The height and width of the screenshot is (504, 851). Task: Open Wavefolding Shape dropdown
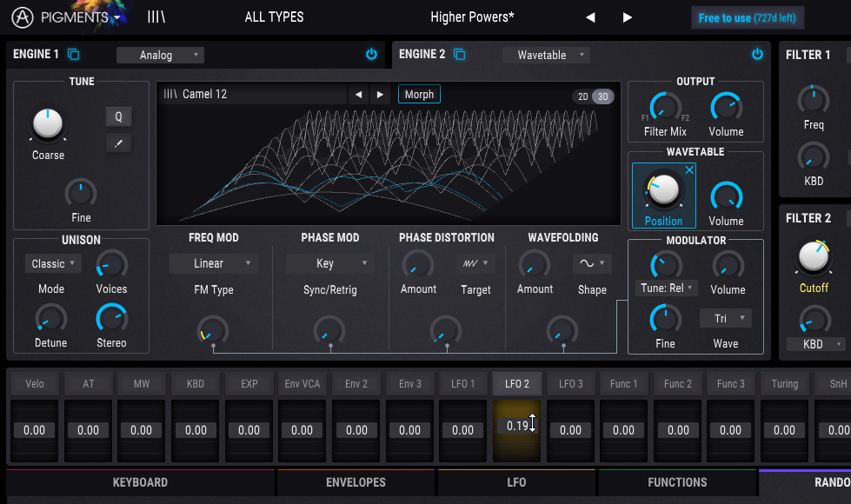click(x=592, y=263)
